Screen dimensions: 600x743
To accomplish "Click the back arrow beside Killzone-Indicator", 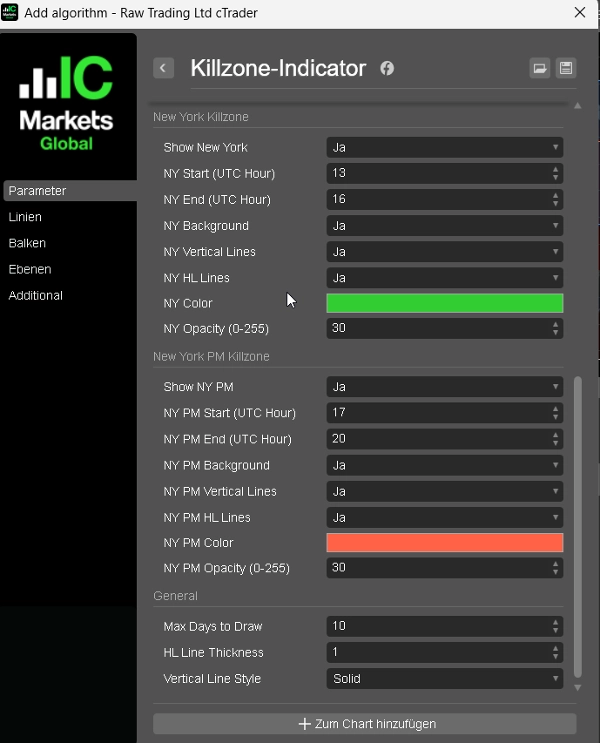I will tap(164, 68).
